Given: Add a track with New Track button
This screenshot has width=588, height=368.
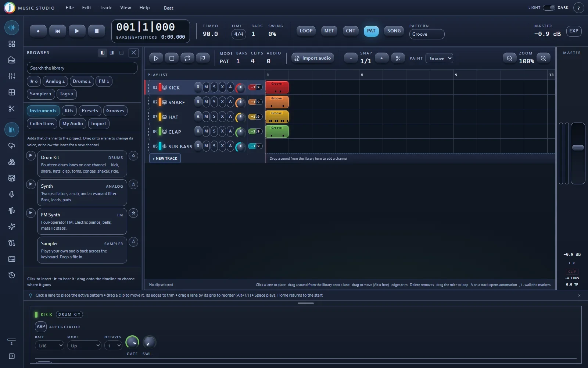Looking at the screenshot, I should pyautogui.click(x=165, y=159).
